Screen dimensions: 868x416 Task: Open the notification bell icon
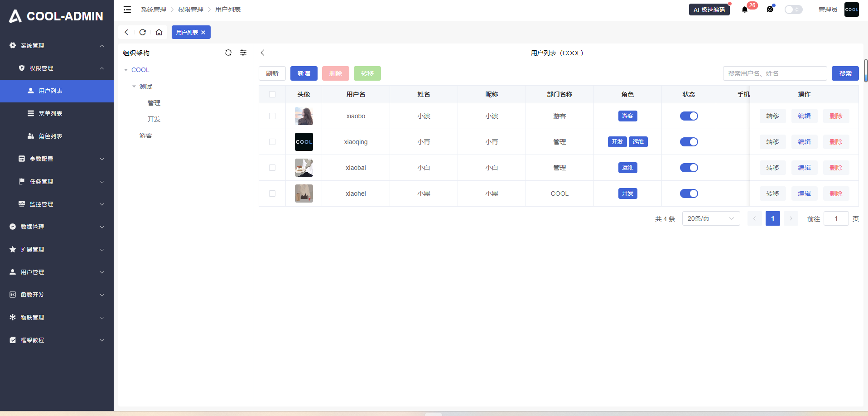tap(745, 10)
